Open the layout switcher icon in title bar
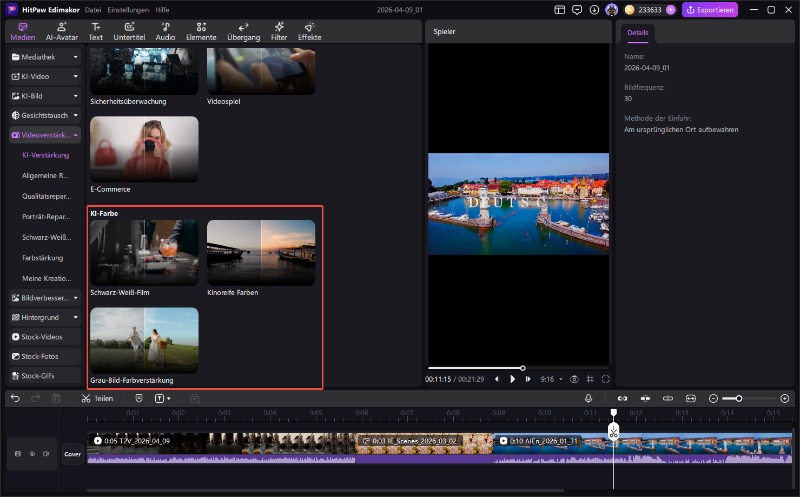800x497 pixels. pyautogui.click(x=559, y=9)
